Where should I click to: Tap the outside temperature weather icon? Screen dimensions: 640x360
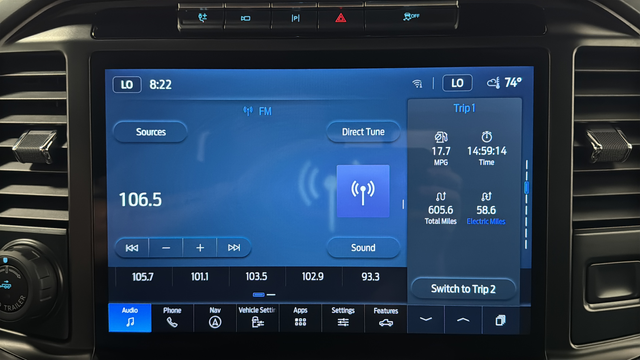point(493,83)
